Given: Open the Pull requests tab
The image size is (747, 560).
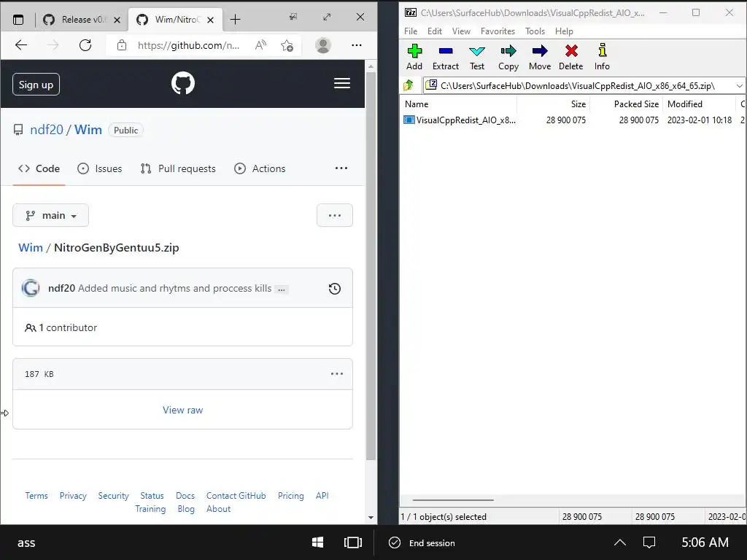Looking at the screenshot, I should coord(178,168).
